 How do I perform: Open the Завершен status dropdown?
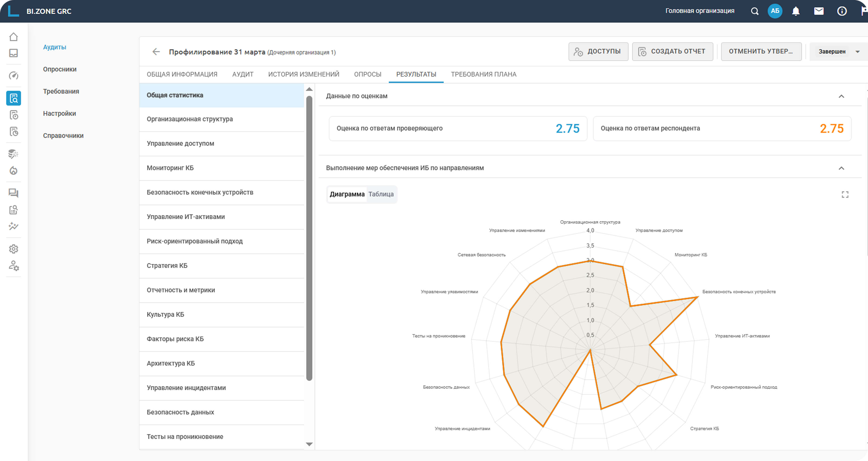[839, 52]
